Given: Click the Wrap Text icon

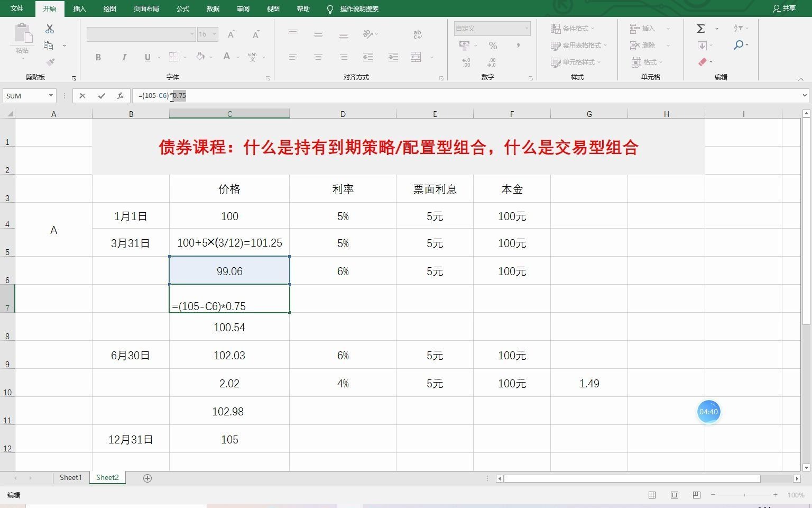Looking at the screenshot, I should [418, 34].
